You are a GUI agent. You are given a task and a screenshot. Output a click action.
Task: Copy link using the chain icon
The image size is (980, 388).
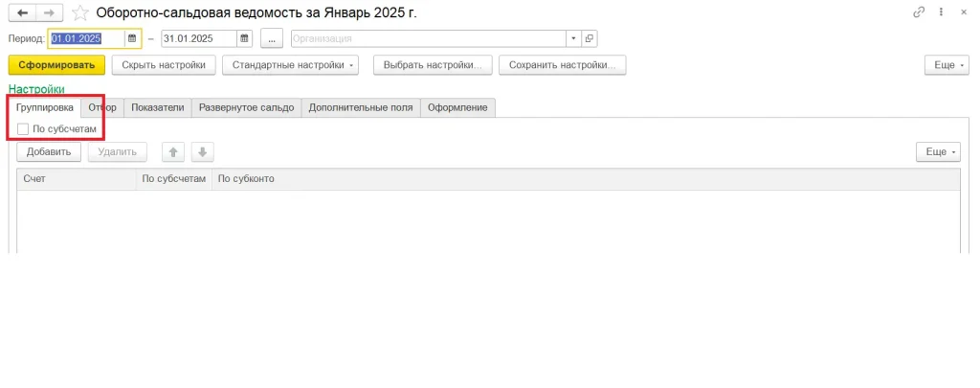919,12
